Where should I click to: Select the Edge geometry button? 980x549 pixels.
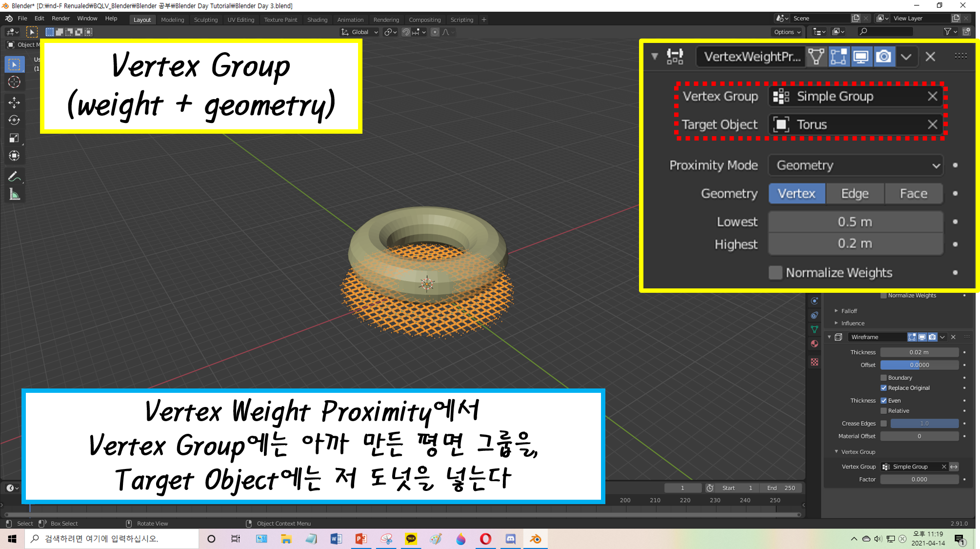(x=855, y=194)
